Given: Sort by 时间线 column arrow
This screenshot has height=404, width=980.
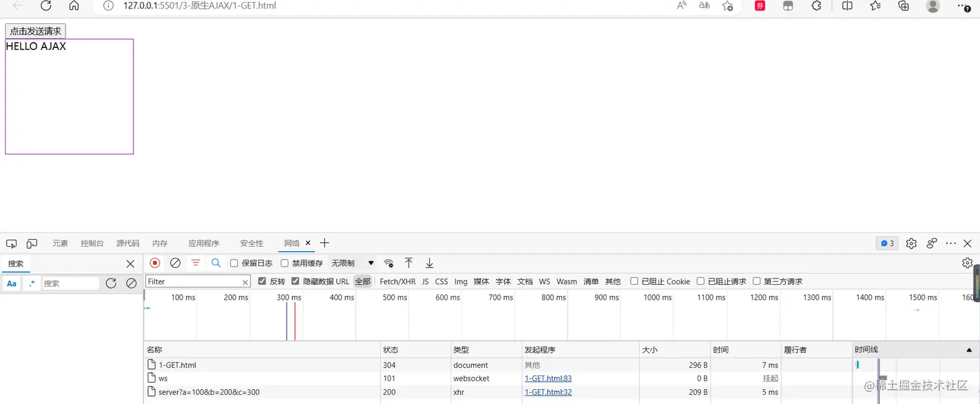Looking at the screenshot, I should pos(970,350).
